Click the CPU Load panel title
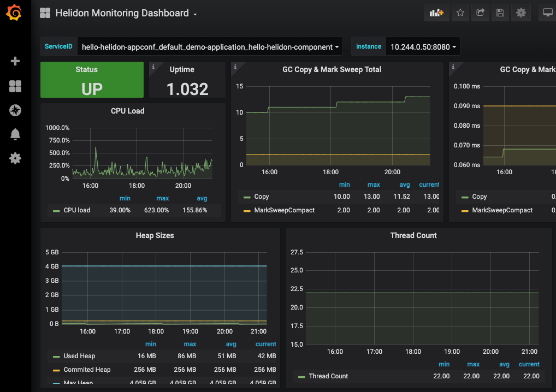 pos(128,111)
